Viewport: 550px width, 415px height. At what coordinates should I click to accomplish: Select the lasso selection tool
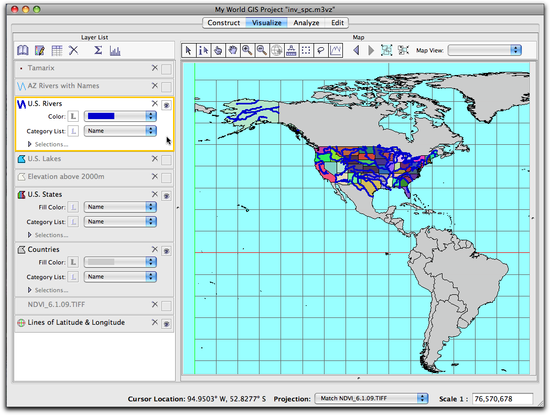(321, 51)
